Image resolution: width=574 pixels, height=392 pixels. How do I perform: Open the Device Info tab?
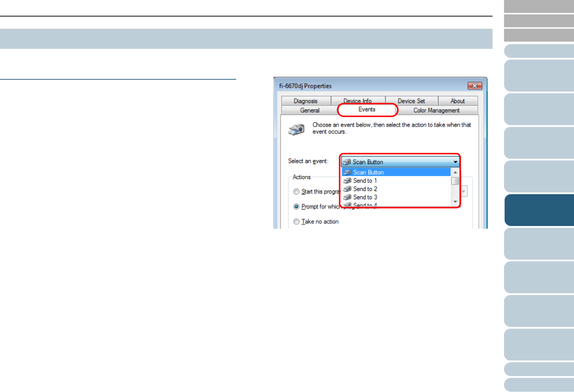point(358,101)
